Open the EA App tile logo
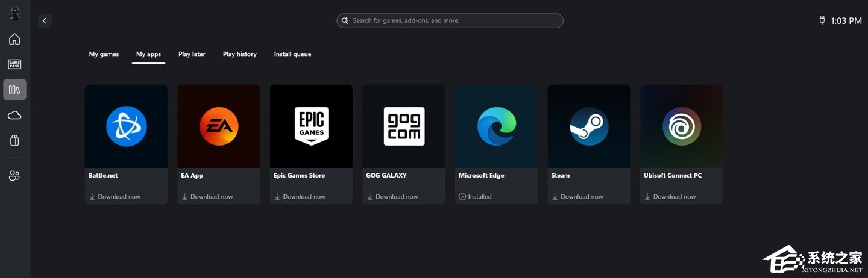The image size is (868, 278). point(219,126)
